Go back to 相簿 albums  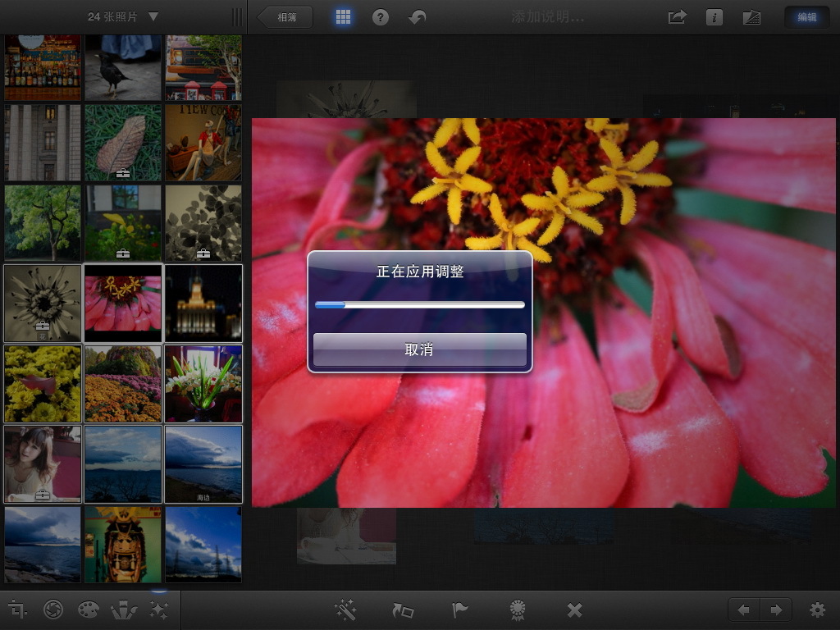click(x=285, y=16)
